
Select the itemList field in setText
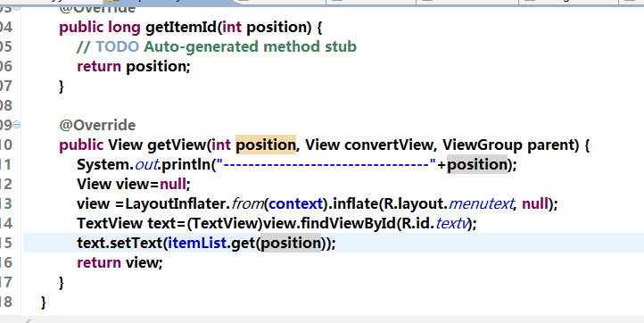coord(197,244)
